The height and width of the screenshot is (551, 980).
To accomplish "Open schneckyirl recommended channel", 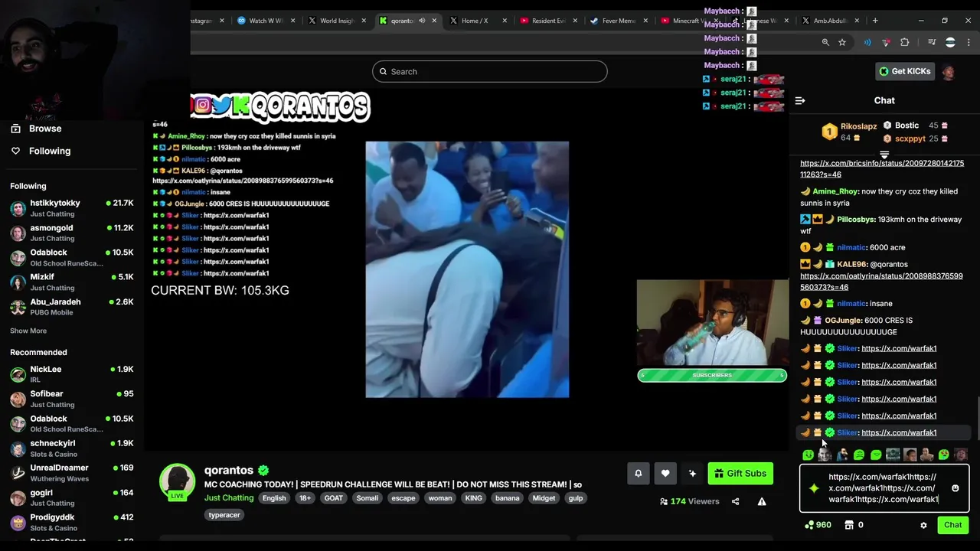I will (x=72, y=448).
